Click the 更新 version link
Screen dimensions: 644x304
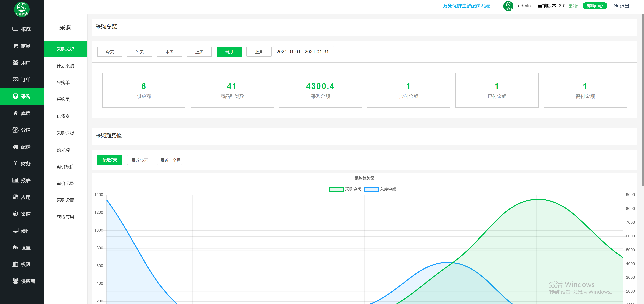573,6
